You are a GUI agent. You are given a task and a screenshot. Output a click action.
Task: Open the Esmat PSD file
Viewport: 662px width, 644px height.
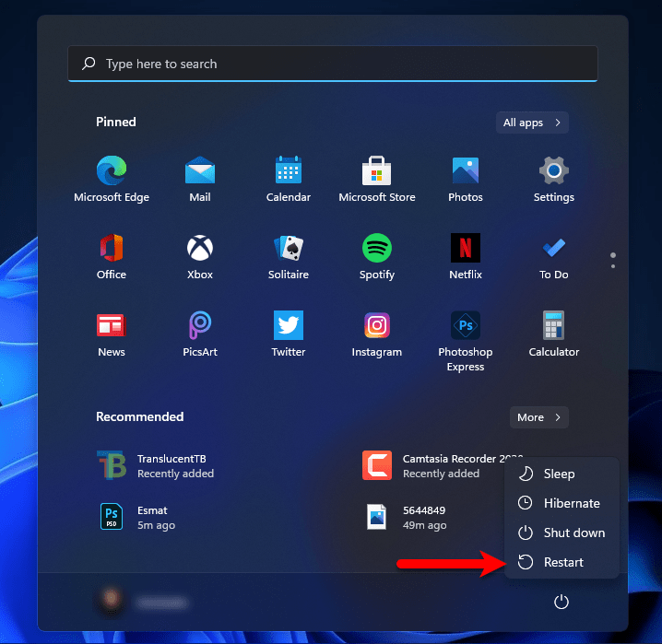(137, 517)
